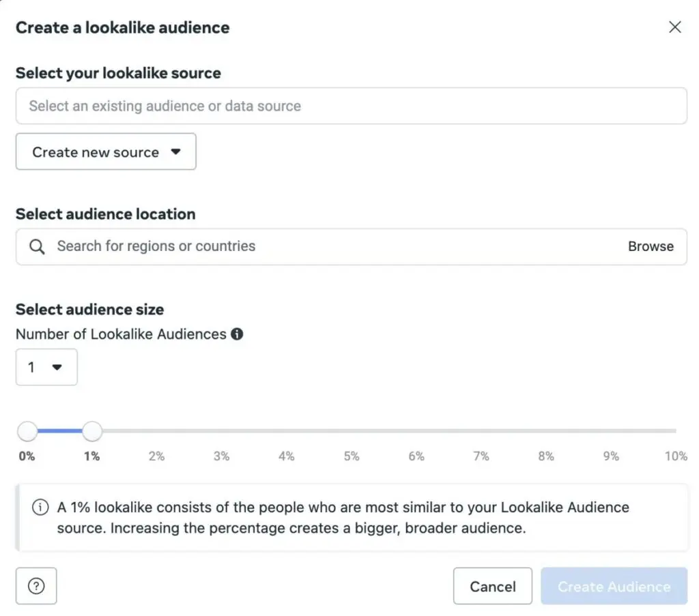Click the help question mark icon
The width and height of the screenshot is (699, 616).
click(x=36, y=586)
